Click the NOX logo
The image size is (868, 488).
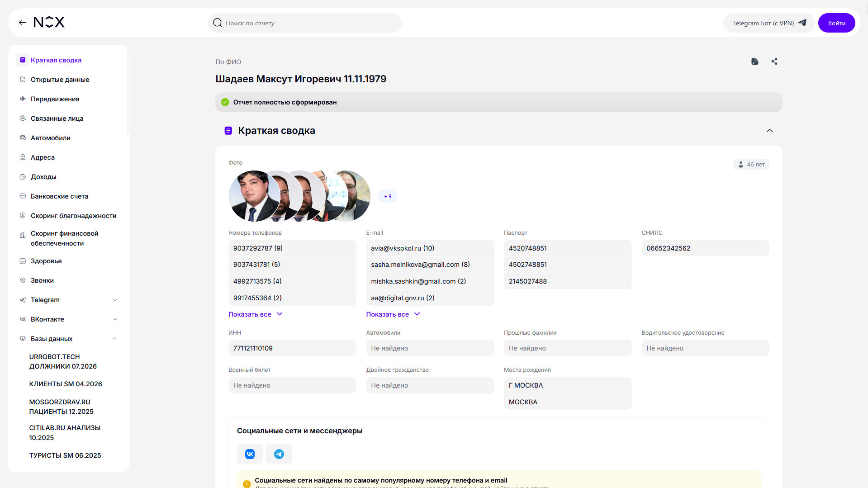point(49,22)
